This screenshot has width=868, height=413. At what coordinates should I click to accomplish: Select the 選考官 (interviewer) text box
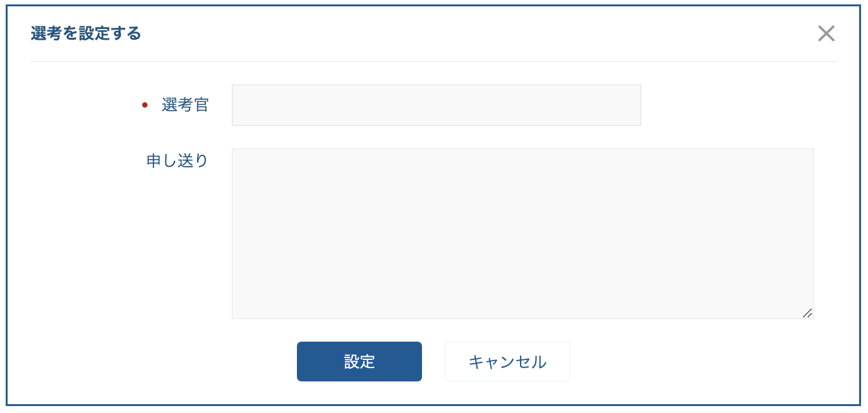point(436,105)
